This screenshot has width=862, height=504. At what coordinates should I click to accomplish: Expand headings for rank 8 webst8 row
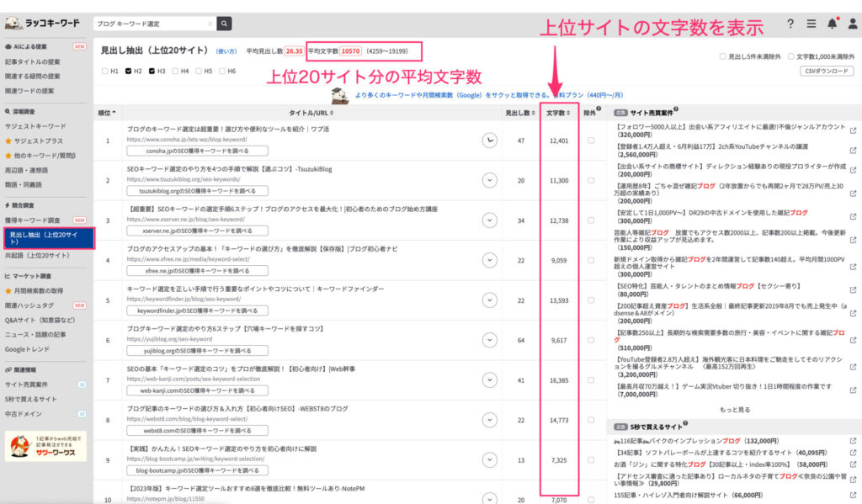coord(489,420)
